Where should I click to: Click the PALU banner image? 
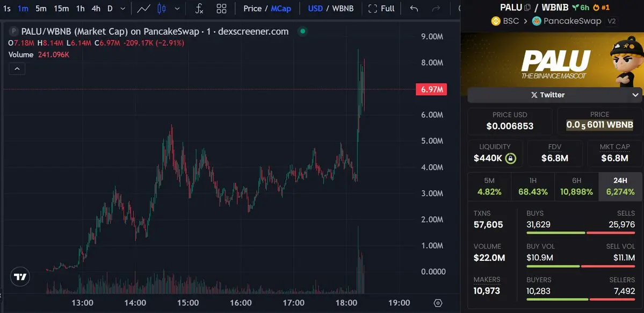[552, 60]
